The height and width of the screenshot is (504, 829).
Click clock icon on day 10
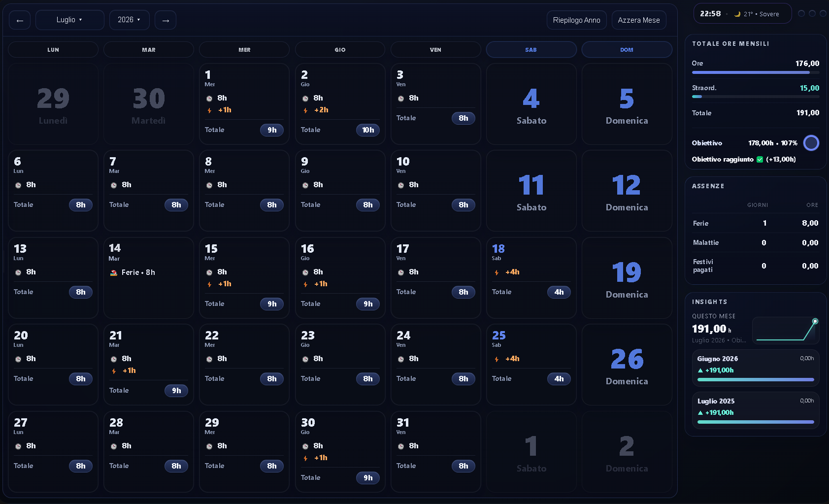pyautogui.click(x=401, y=185)
